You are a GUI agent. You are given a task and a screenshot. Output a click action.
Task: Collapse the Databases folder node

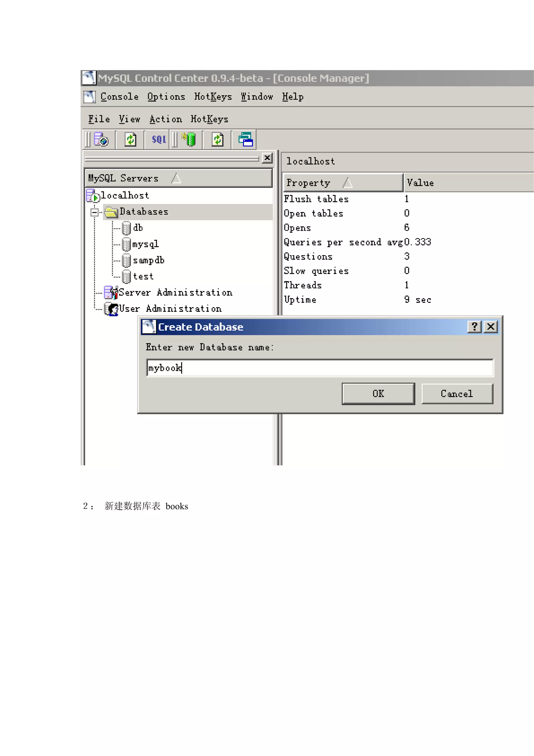(94, 212)
